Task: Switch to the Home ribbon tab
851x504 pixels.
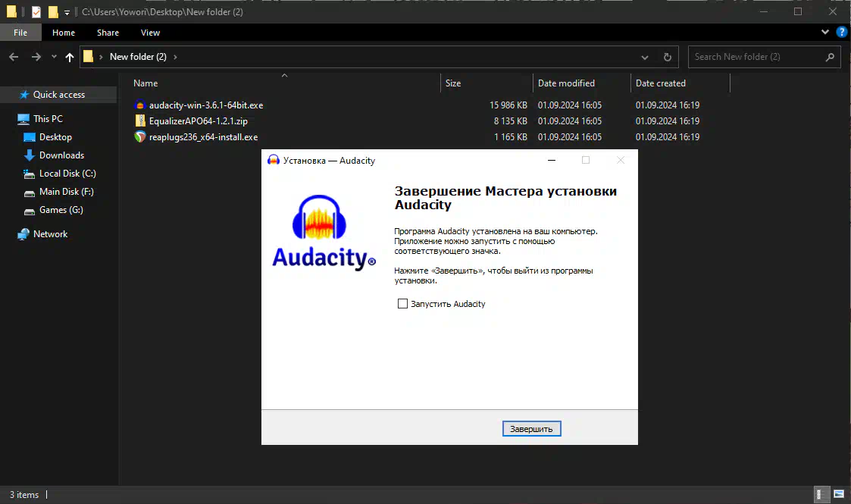Action: point(64,33)
